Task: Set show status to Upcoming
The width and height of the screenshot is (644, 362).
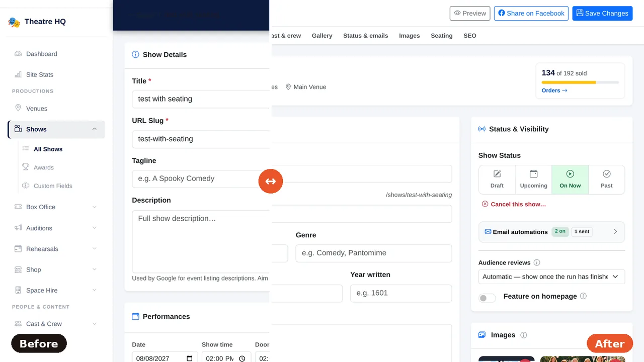Action: tap(533, 179)
